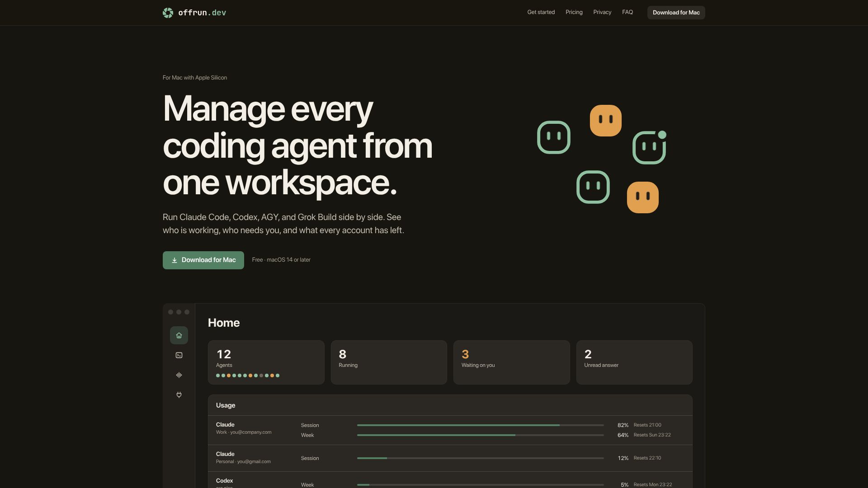The image size is (868, 488).
Task: Open the Get started nav link
Action: pyautogui.click(x=541, y=12)
